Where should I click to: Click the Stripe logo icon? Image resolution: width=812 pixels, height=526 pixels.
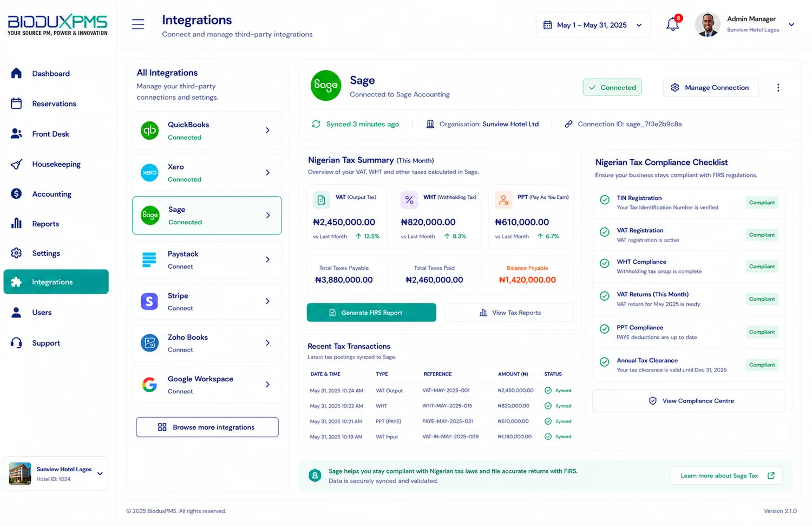pos(149,302)
